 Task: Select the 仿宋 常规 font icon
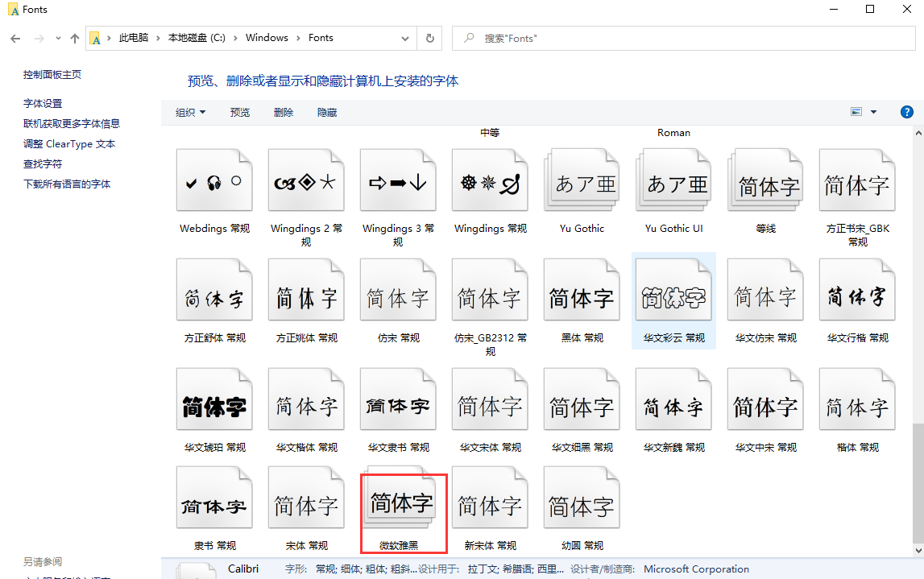click(398, 290)
